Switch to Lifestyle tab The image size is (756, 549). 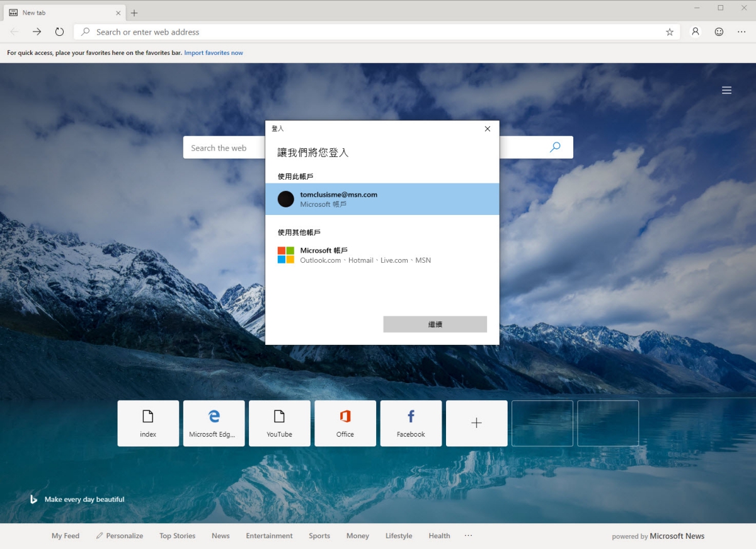tap(399, 536)
